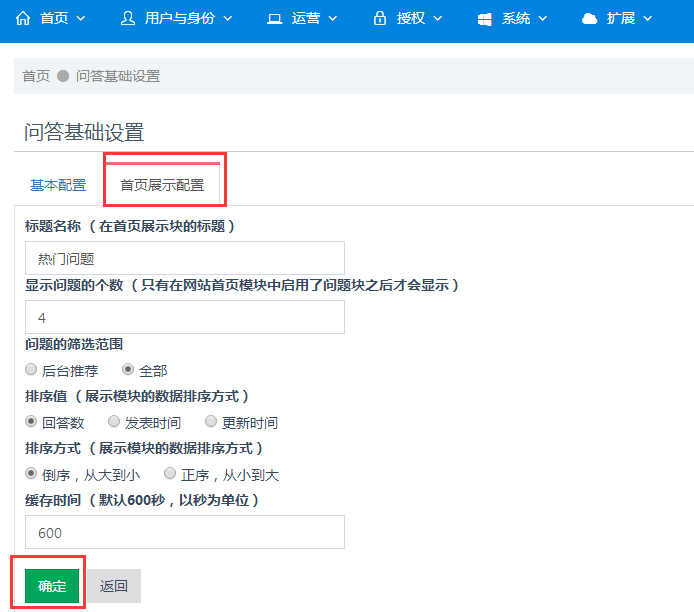694x612 pixels.
Task: Focus the 缓存时间 input with 600
Action: [185, 532]
